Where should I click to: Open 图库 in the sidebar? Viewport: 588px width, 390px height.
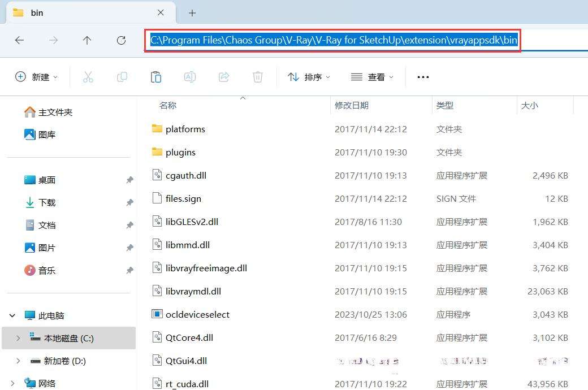tap(40, 135)
